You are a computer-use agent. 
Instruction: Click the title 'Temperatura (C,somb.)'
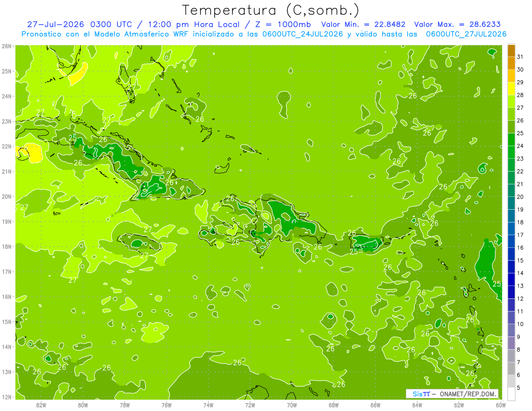point(271,10)
